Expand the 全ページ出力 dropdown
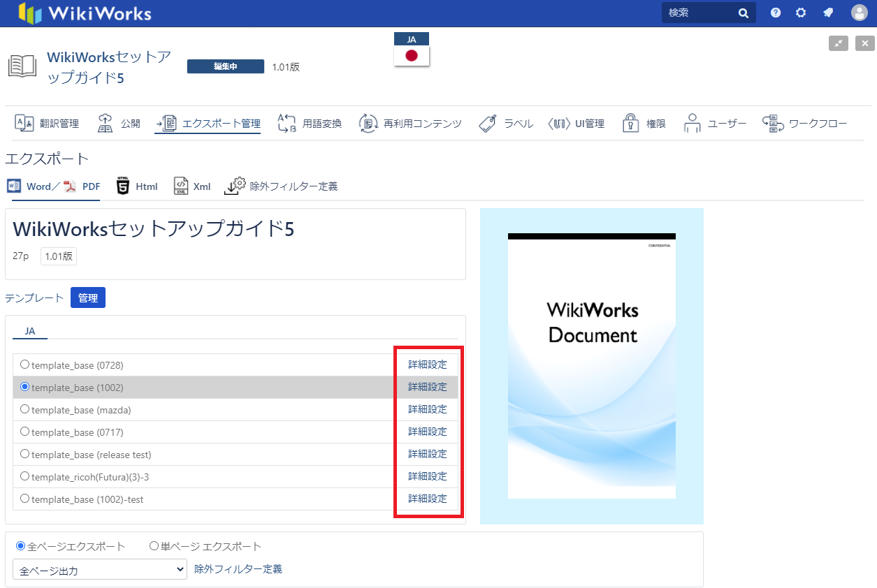Image resolution: width=877 pixels, height=588 pixels. tap(100, 570)
